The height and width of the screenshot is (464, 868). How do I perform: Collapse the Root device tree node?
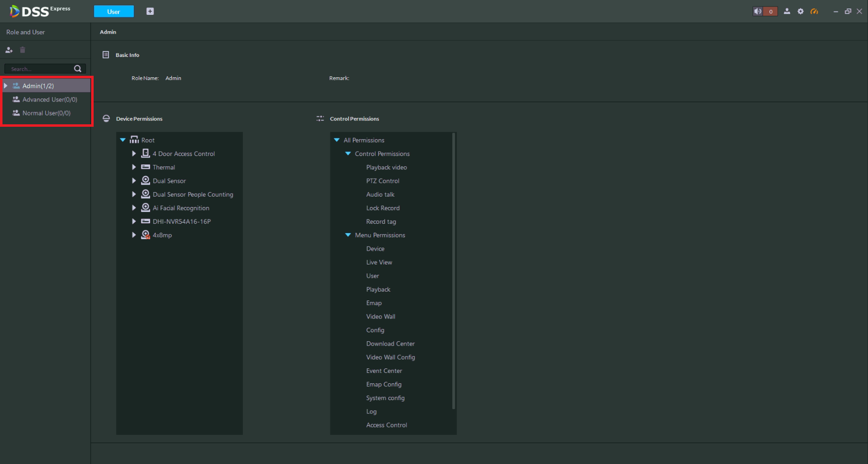point(123,140)
